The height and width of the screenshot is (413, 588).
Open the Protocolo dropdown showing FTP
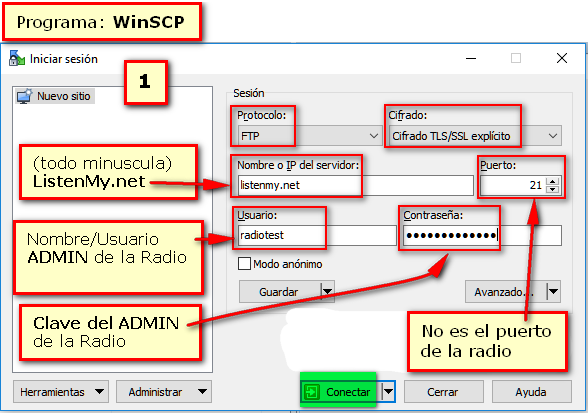pyautogui.click(x=310, y=136)
